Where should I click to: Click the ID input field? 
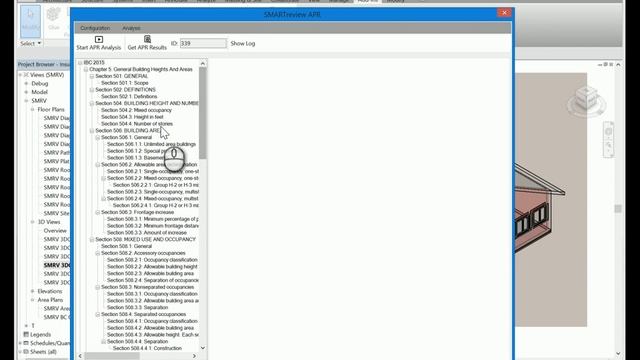(x=203, y=43)
